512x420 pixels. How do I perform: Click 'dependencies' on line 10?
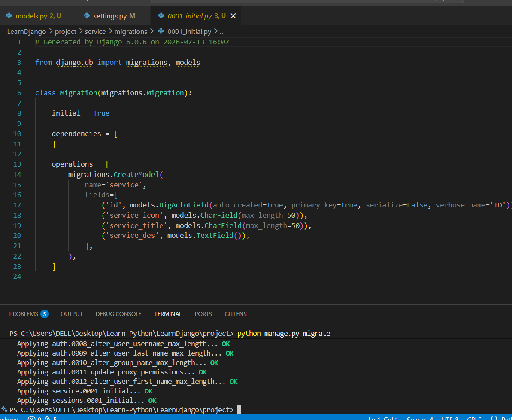[76, 134]
